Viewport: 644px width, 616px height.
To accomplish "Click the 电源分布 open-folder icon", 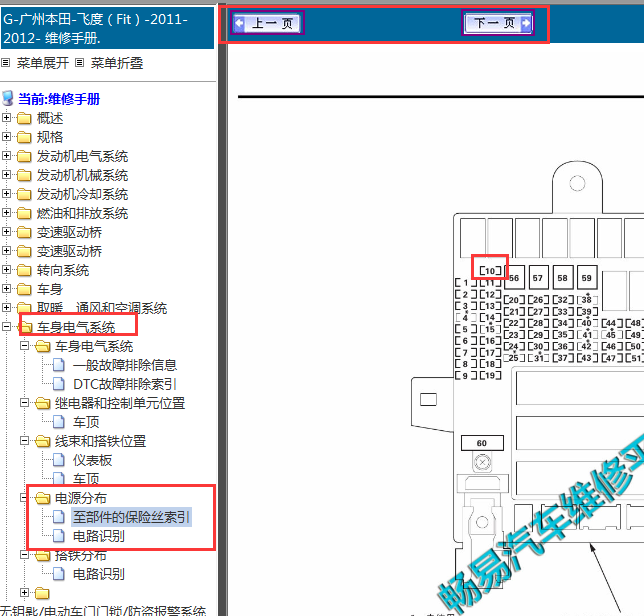I will click(42, 498).
